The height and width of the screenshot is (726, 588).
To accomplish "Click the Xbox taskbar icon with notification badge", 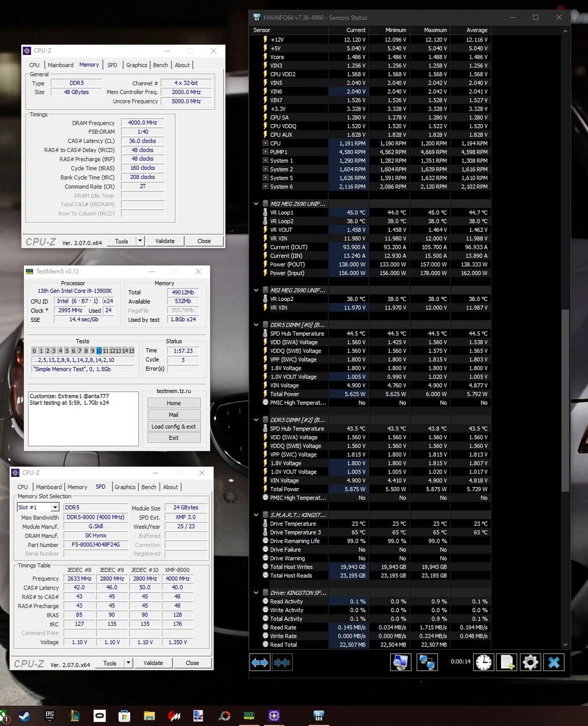I will (x=3, y=717).
